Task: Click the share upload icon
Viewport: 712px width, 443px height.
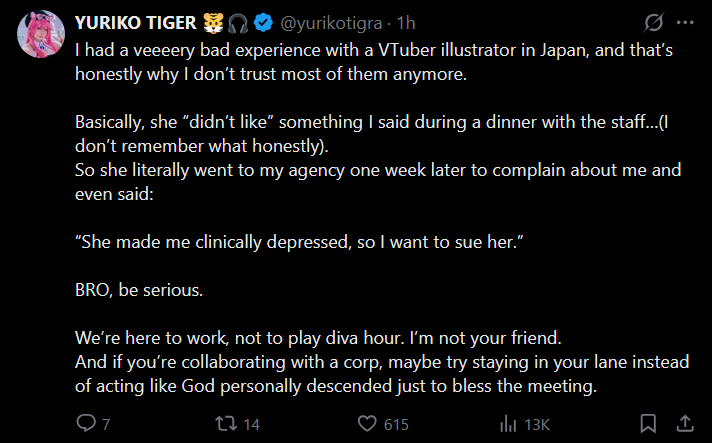Action: (x=685, y=423)
